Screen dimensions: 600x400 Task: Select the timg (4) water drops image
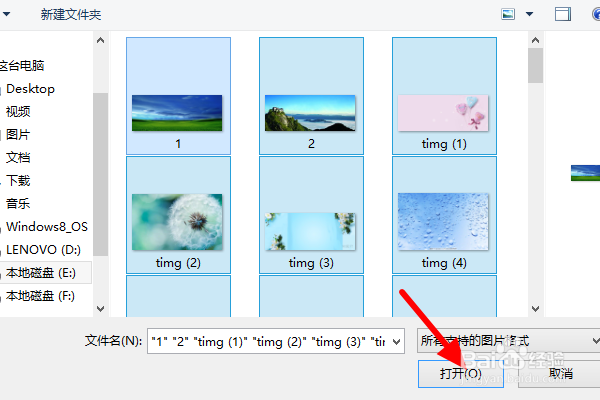click(444, 215)
